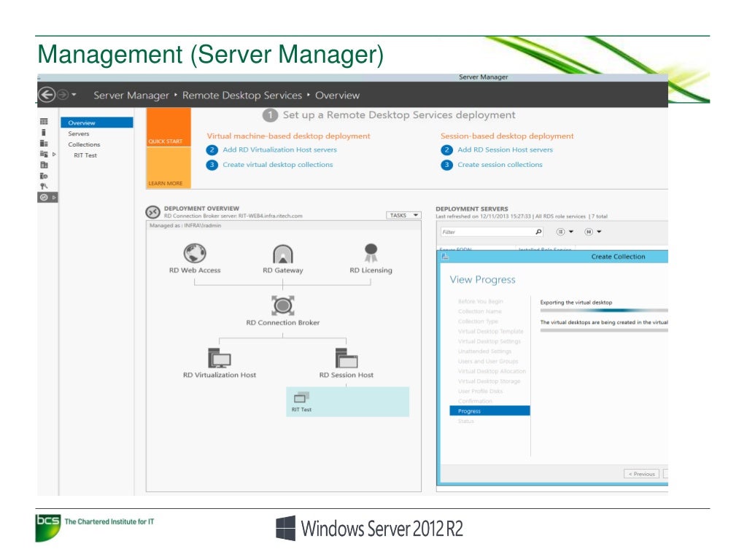Expand the File and Storage Services arrow
This screenshot has height=560, width=747.
[54, 155]
